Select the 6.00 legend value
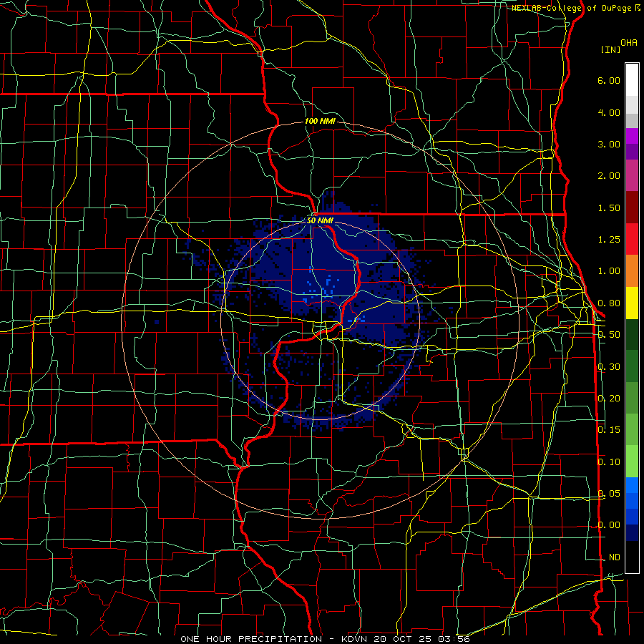This screenshot has height=644, width=644. (x=609, y=80)
